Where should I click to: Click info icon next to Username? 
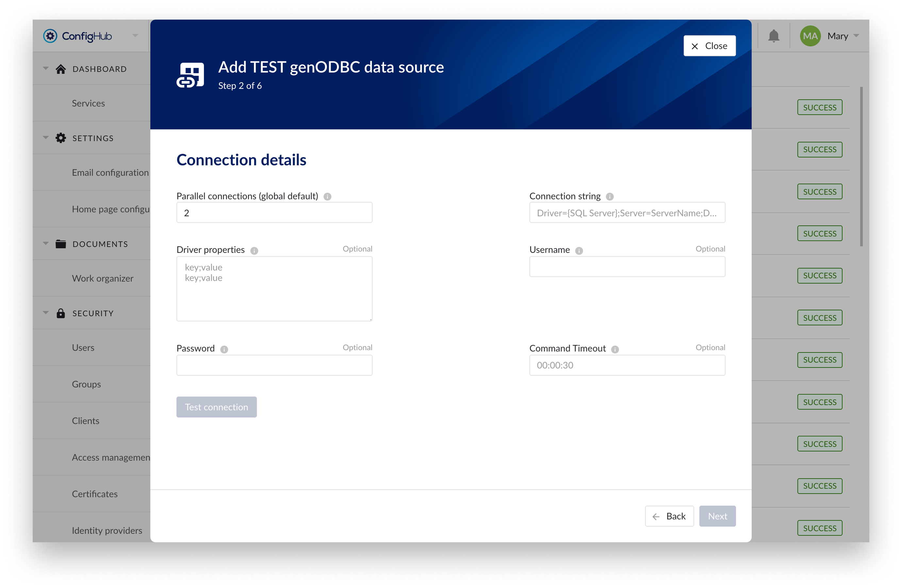(579, 251)
